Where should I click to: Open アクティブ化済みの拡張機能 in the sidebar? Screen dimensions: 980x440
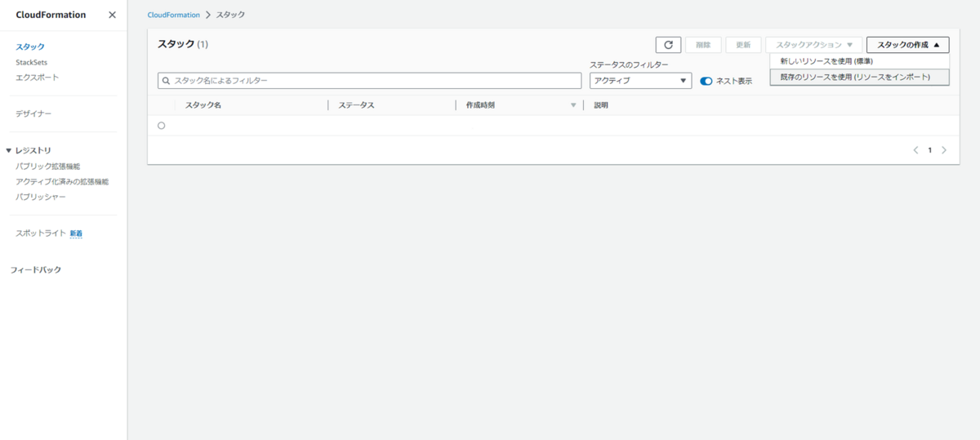[62, 181]
